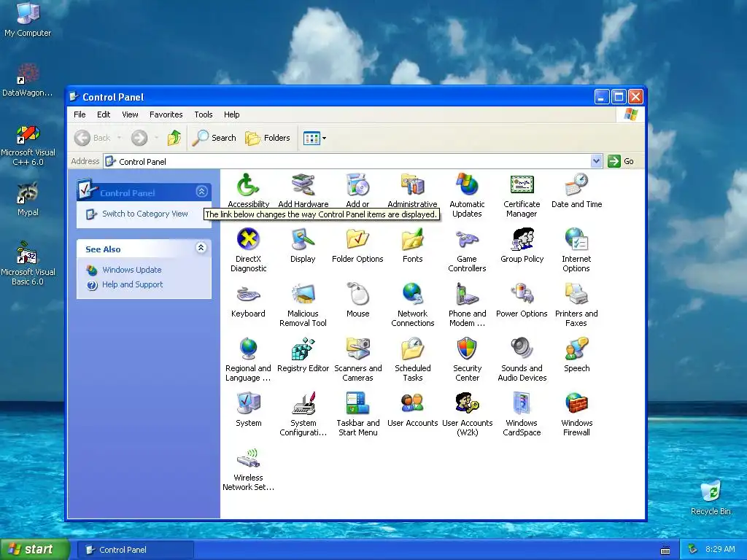Open Keyboard settings icon

click(248, 294)
